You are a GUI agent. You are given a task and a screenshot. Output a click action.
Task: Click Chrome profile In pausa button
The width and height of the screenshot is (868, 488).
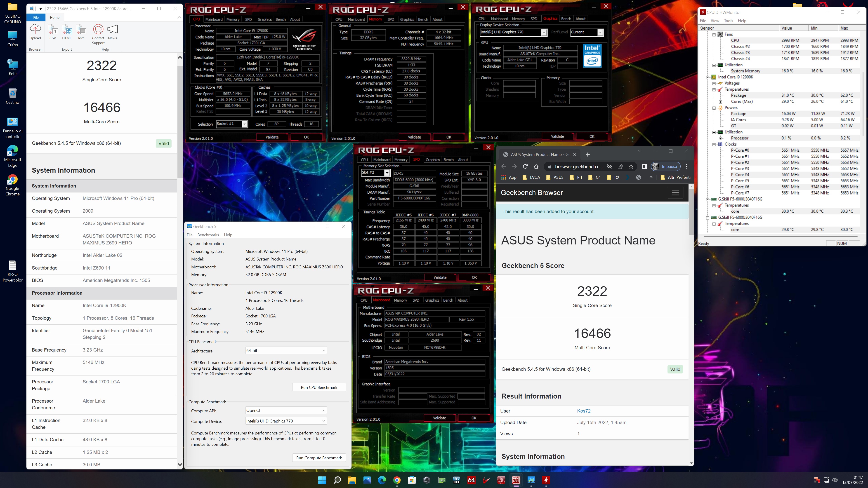pyautogui.click(x=665, y=166)
